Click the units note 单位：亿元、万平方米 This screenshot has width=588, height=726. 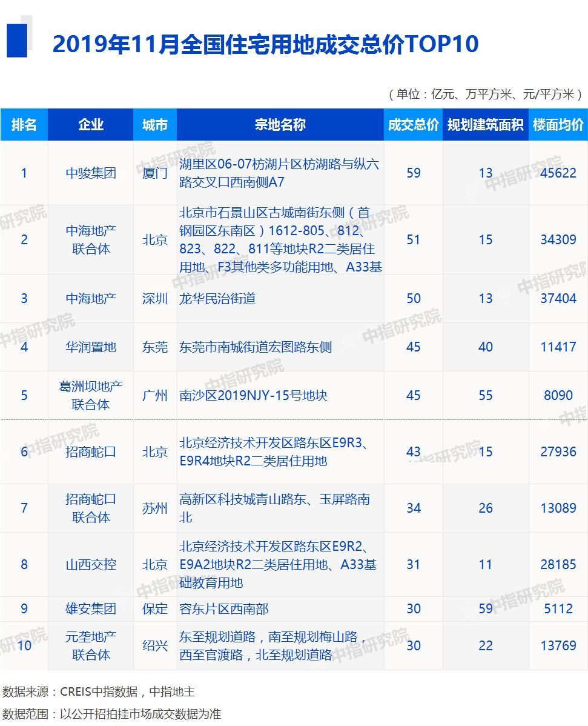pos(486,94)
